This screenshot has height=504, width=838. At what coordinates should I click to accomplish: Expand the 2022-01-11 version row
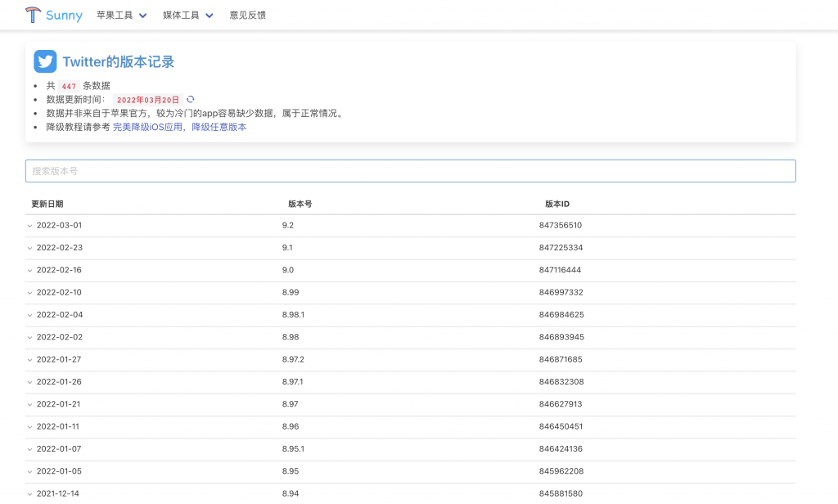pos(30,428)
